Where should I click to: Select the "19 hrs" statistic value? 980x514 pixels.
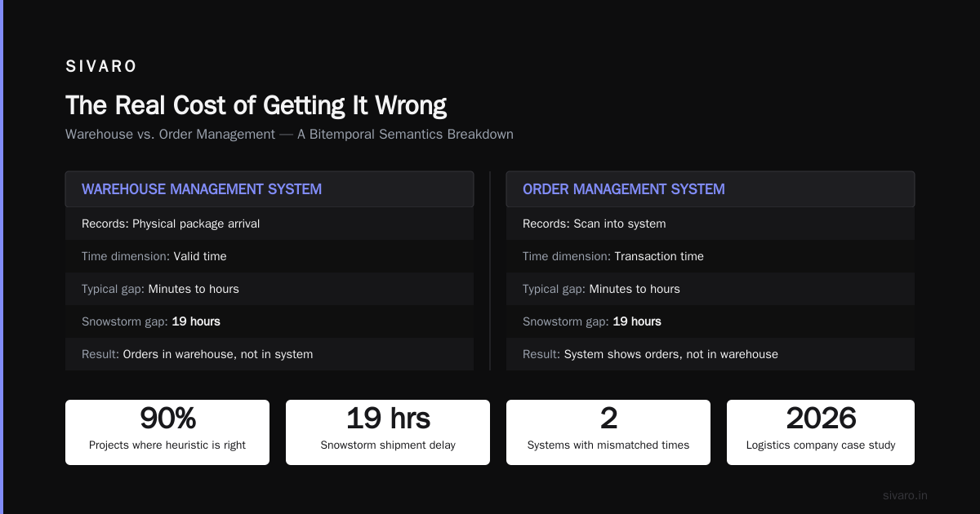pos(388,419)
